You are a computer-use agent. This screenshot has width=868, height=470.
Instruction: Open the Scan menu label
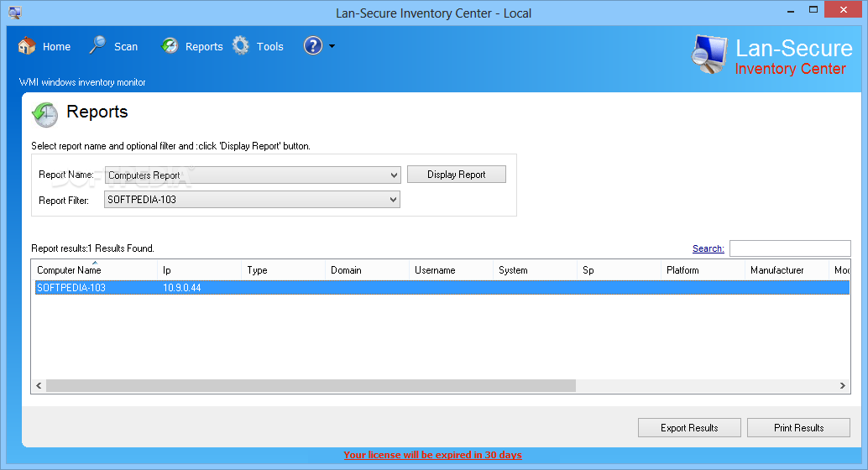(x=126, y=46)
